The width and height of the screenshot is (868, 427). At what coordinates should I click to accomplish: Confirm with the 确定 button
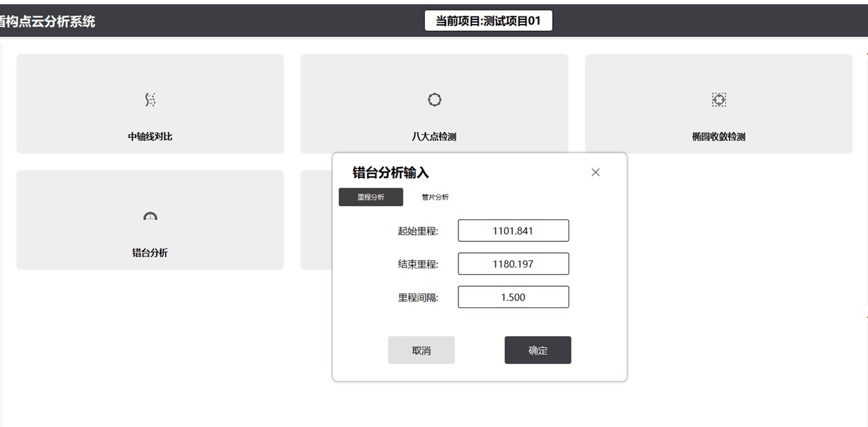(x=538, y=350)
